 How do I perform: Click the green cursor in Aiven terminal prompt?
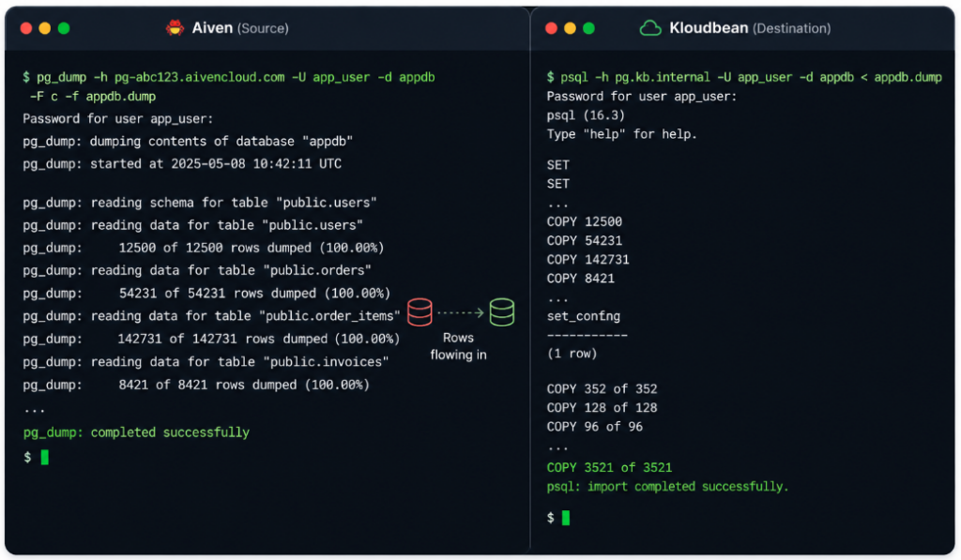click(45, 457)
